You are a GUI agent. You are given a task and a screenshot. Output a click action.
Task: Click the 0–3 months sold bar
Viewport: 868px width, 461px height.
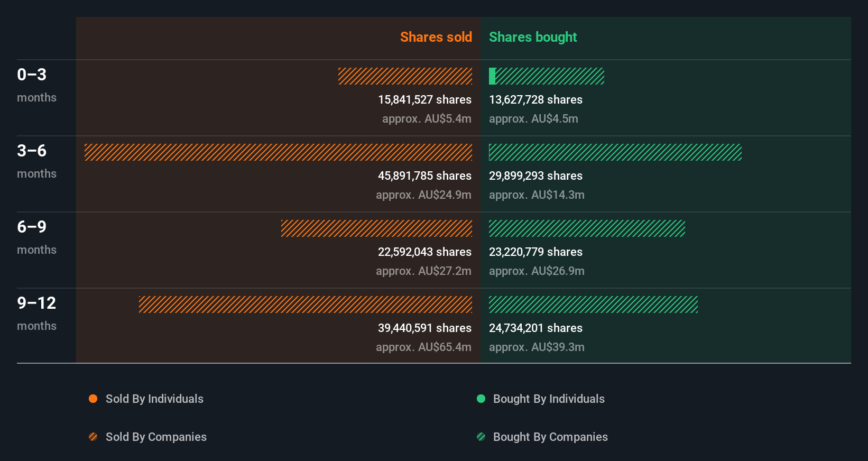click(x=405, y=76)
